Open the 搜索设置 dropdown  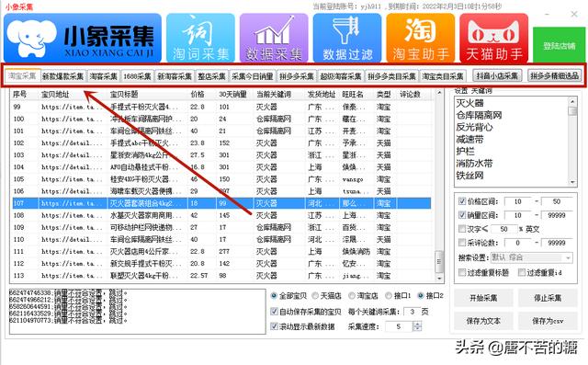pyautogui.click(x=532, y=257)
